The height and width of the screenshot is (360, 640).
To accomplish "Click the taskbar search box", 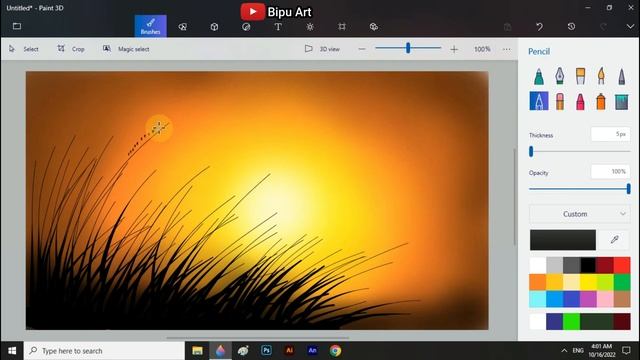I will 104,351.
